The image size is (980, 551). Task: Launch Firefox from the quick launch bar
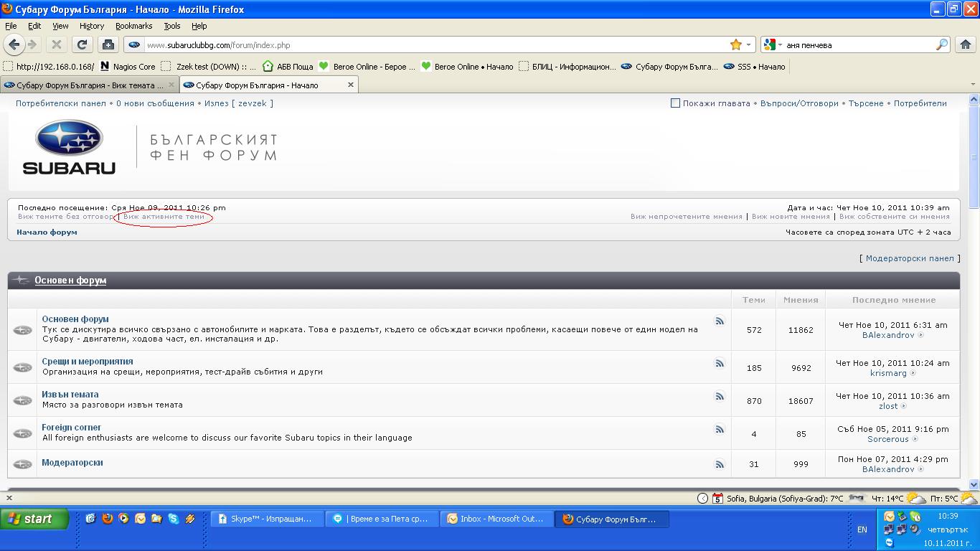pos(107,519)
